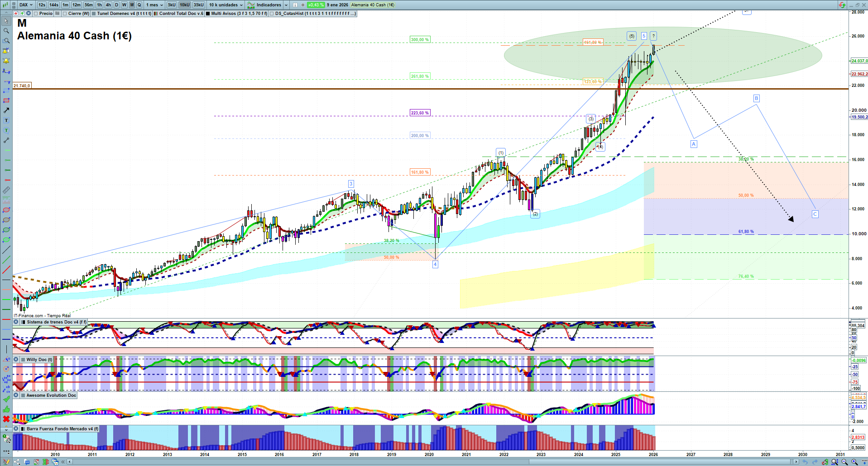
Task: Select the D daily timeframe
Action: point(116,5)
